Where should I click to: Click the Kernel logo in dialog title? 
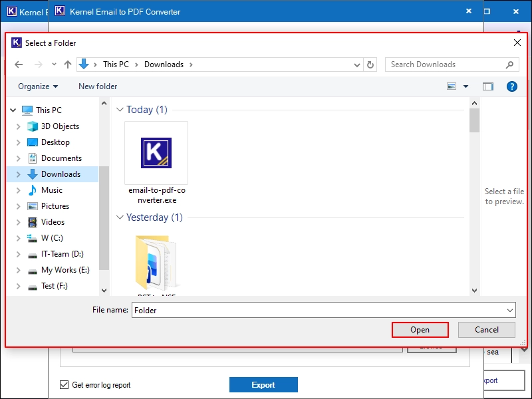pyautogui.click(x=16, y=43)
